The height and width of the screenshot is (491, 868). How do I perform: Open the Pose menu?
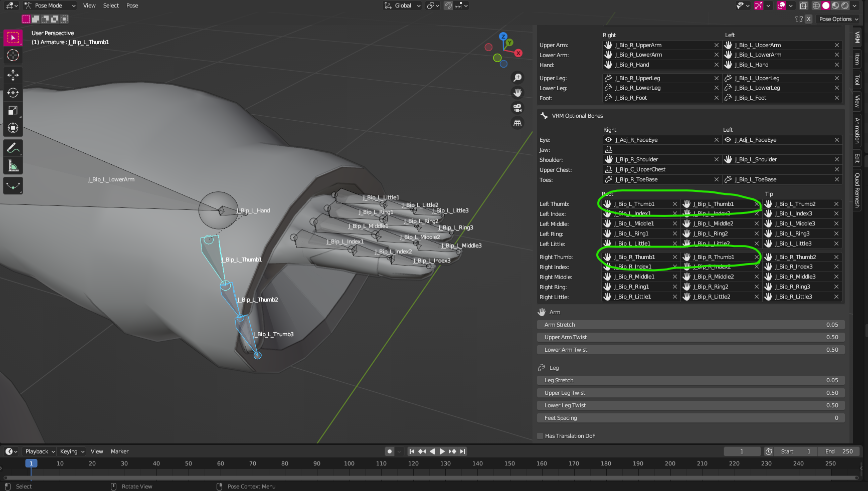132,6
